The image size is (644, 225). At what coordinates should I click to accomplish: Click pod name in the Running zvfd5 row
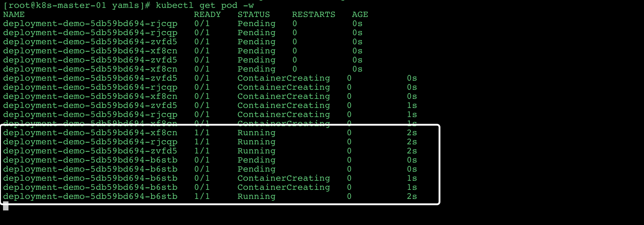tap(90, 151)
